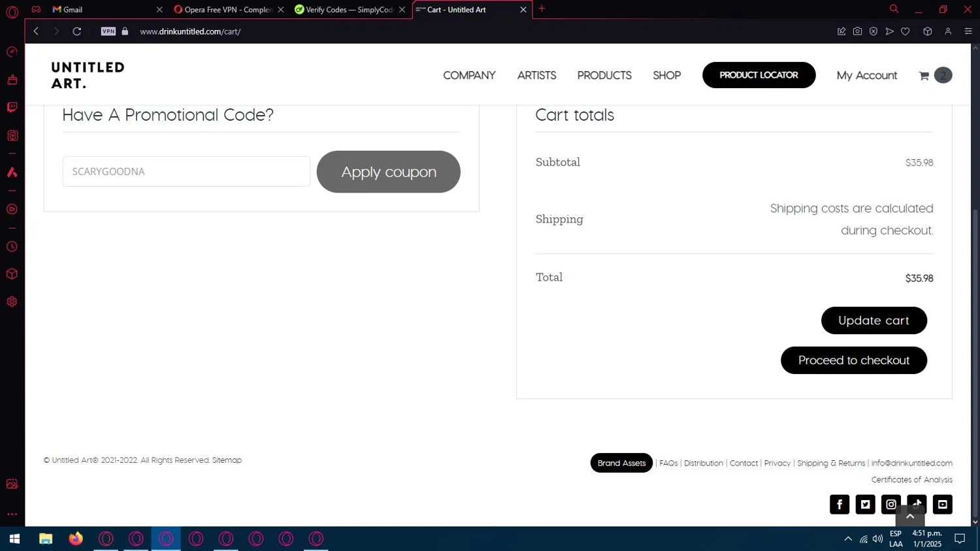Click the Brand Assets button
Viewport: 980px width, 551px height.
pos(621,463)
